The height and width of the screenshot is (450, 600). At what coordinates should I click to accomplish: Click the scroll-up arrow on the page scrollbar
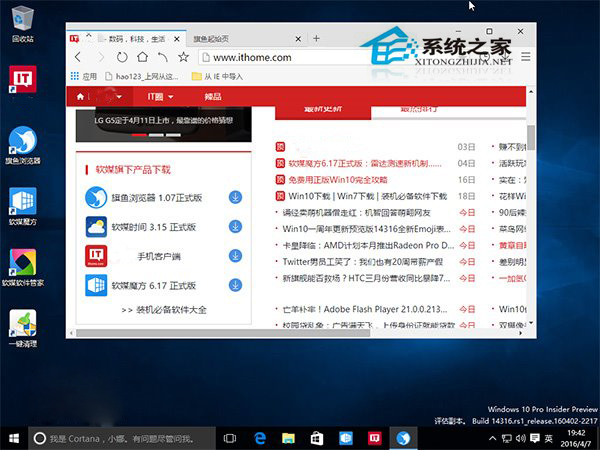(x=531, y=92)
